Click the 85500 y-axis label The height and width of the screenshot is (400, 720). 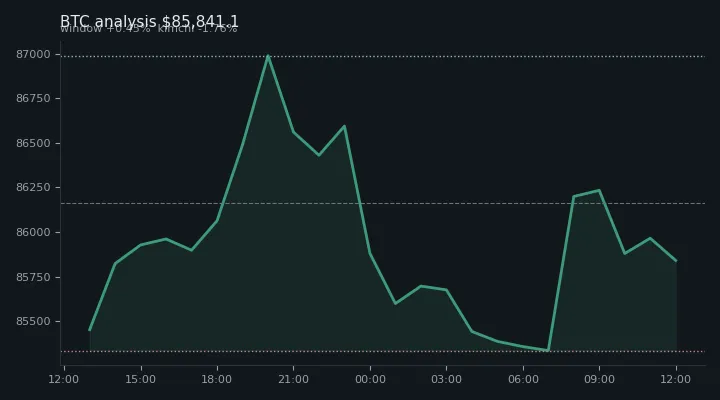[33, 321]
